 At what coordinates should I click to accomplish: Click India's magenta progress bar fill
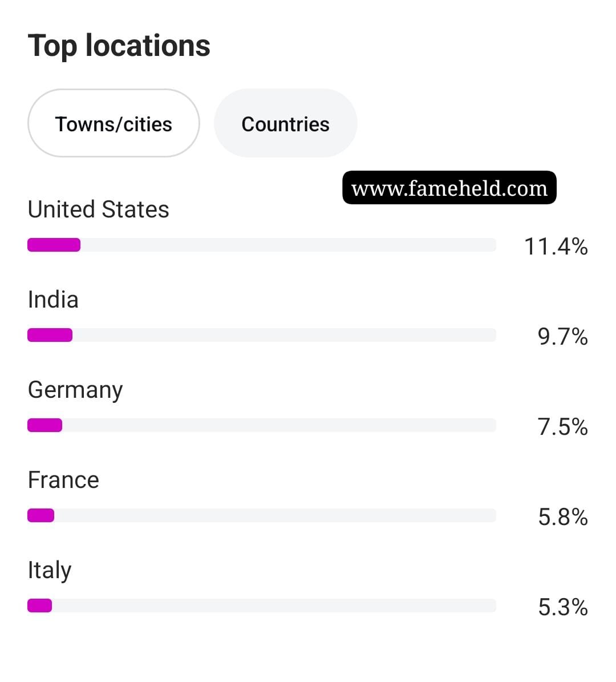pyautogui.click(x=50, y=335)
